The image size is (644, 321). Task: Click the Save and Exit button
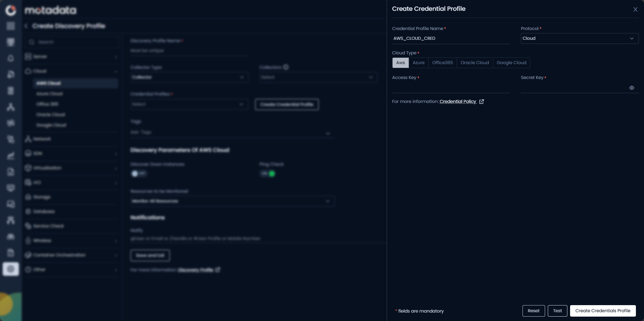[x=150, y=256]
